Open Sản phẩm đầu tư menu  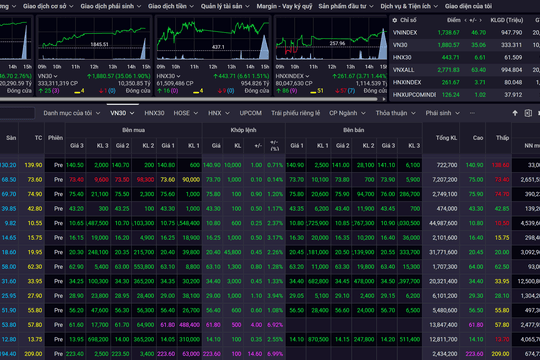pos(346,6)
